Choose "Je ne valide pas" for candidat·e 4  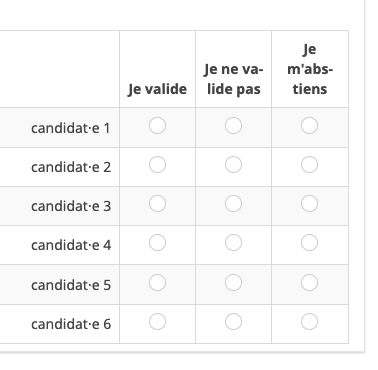pyautogui.click(x=233, y=243)
